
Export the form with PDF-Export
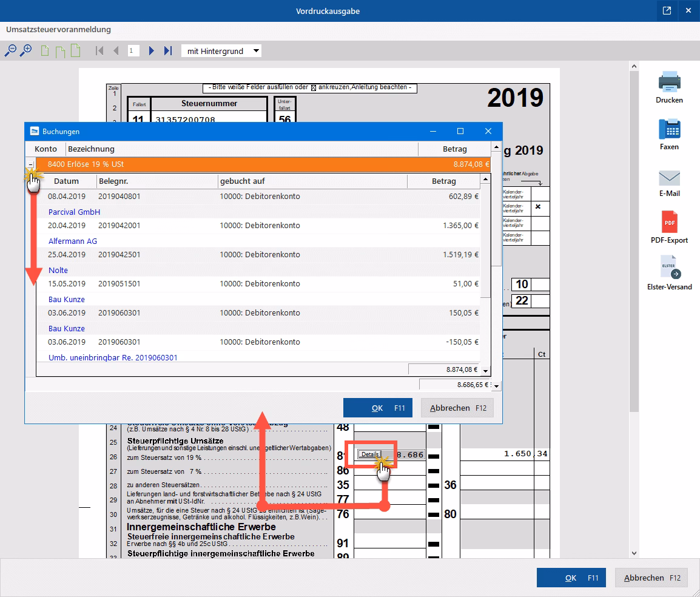pyautogui.click(x=669, y=223)
